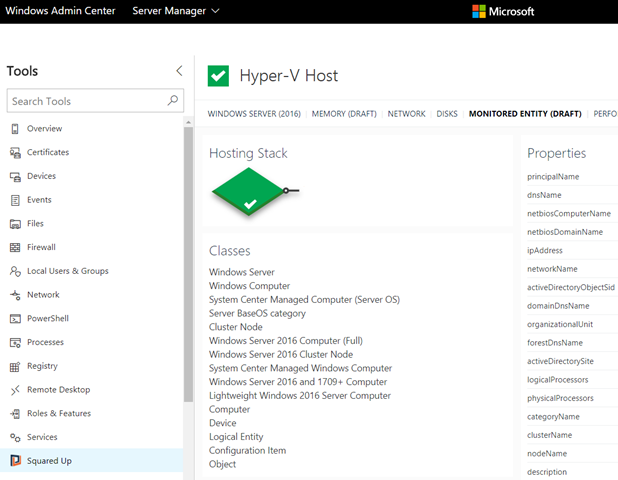This screenshot has height=480, width=618.
Task: Click the activeDirectoryObjectSid property row
Action: click(x=572, y=287)
